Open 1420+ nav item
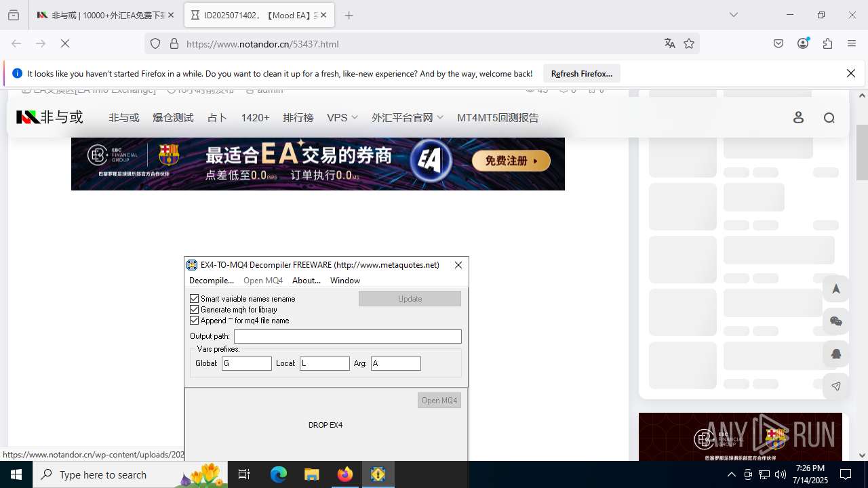Viewport: 868px width, 488px height. [255, 117]
